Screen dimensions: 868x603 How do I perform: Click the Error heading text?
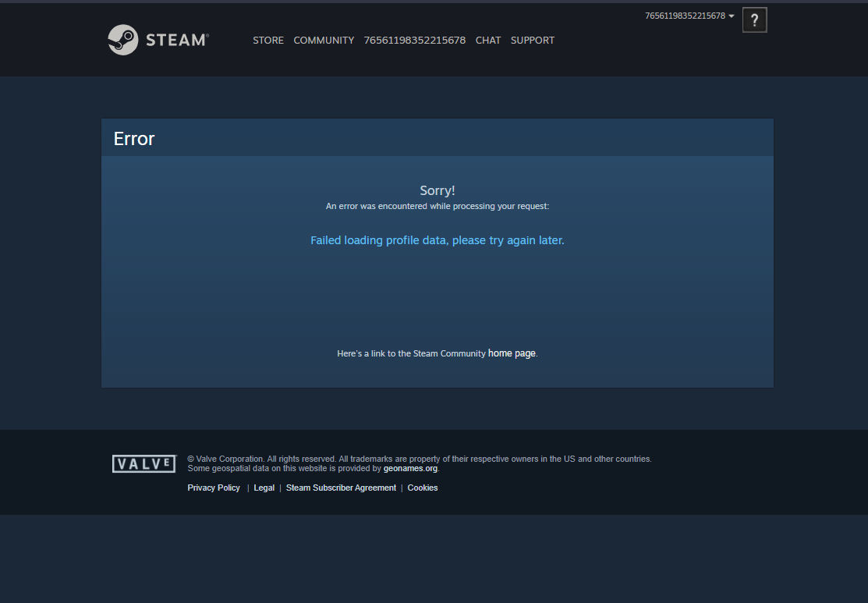[x=134, y=138]
